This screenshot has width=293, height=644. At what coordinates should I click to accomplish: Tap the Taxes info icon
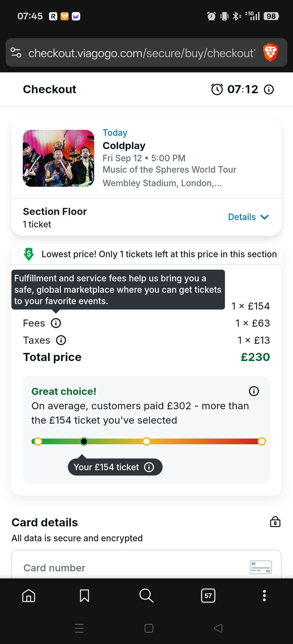click(x=61, y=340)
